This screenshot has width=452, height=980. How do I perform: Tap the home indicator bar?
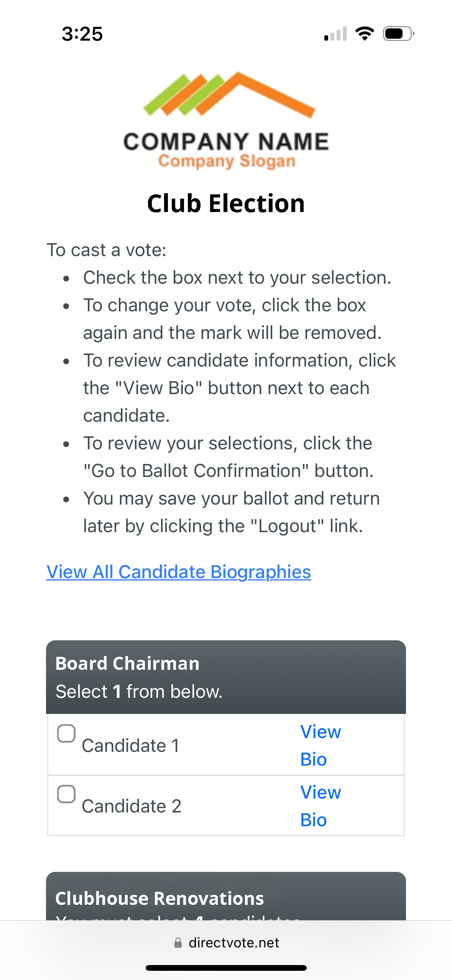pyautogui.click(x=226, y=968)
